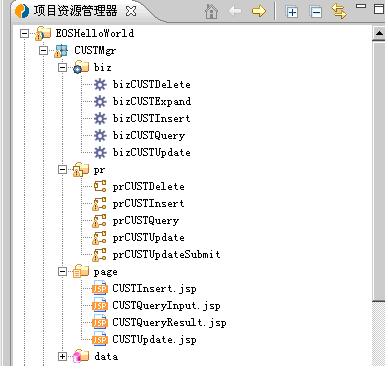Click the forward yellow arrow icon

(259, 11)
